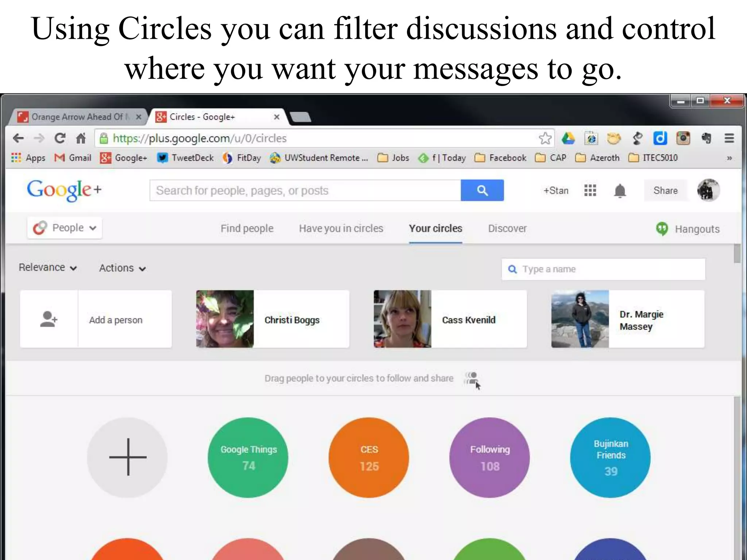747x560 pixels.
Task: Click the Type a name filter field
Action: 603,269
